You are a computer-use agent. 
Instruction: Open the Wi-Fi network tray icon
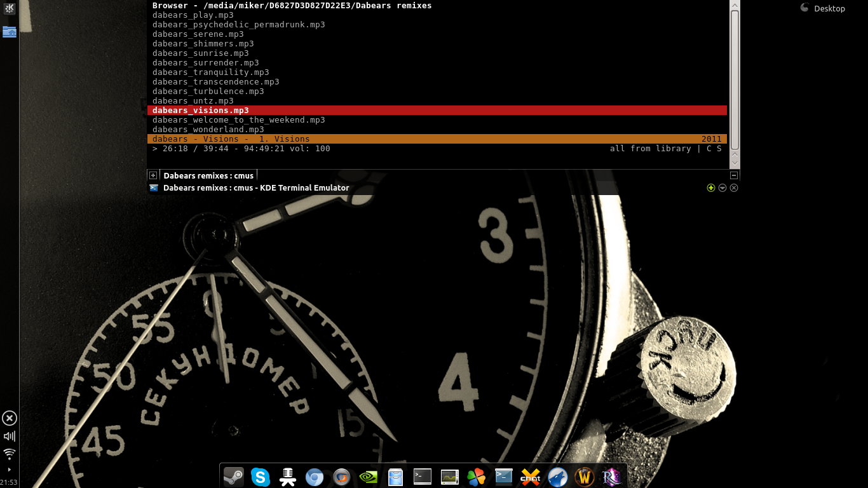(x=10, y=454)
